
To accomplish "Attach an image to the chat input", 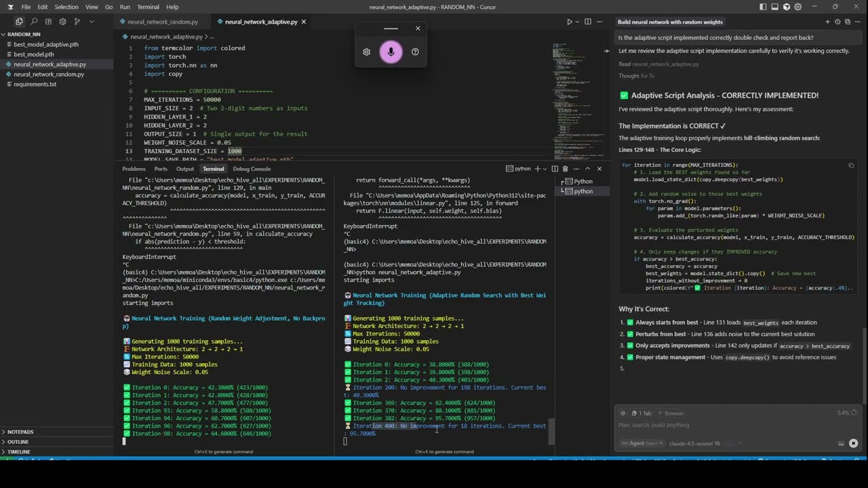I will coord(841,443).
